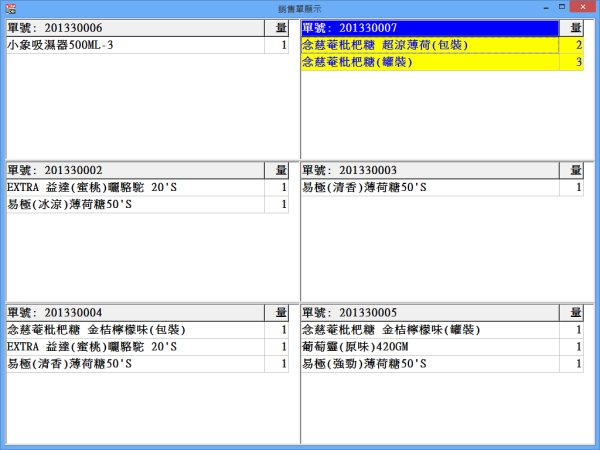
Task: Click quantity 1 for 易極(強勁)薄荷糖50'S
Action: (x=571, y=364)
